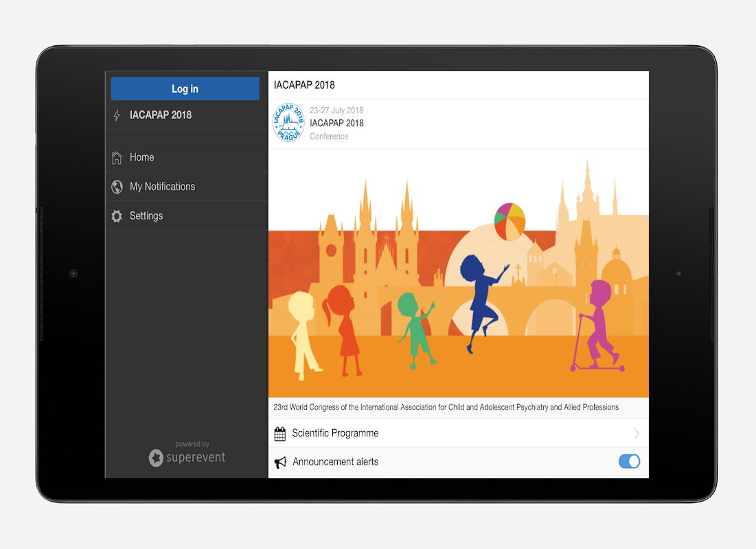The height and width of the screenshot is (549, 756).
Task: Click the Conference label under event name
Action: (x=329, y=137)
